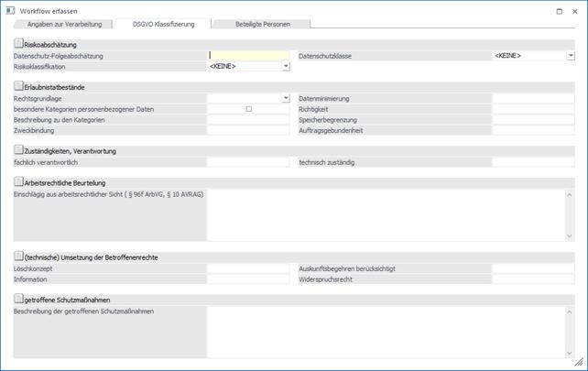
Task: Collapse the Risikoabschätzung section icon
Action: tap(19, 43)
